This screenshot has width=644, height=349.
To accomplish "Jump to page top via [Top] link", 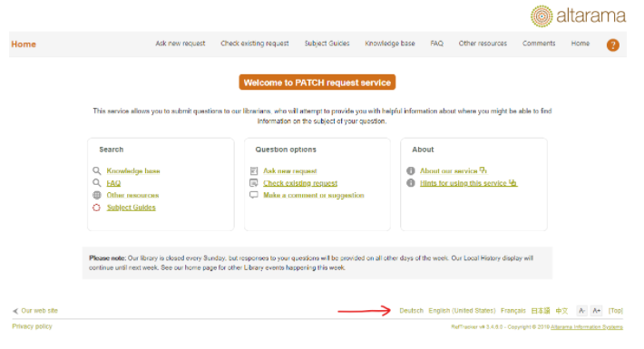I will (x=615, y=311).
